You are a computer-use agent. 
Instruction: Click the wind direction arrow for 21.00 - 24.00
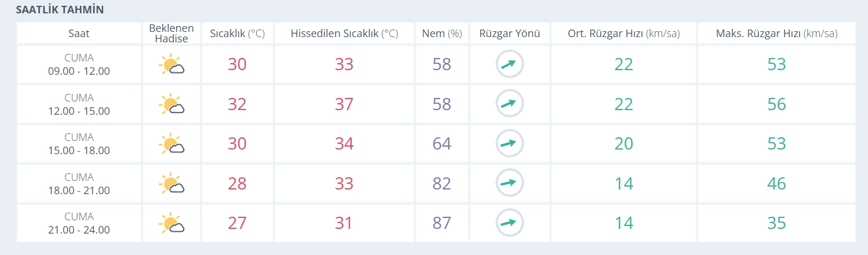pos(509,223)
